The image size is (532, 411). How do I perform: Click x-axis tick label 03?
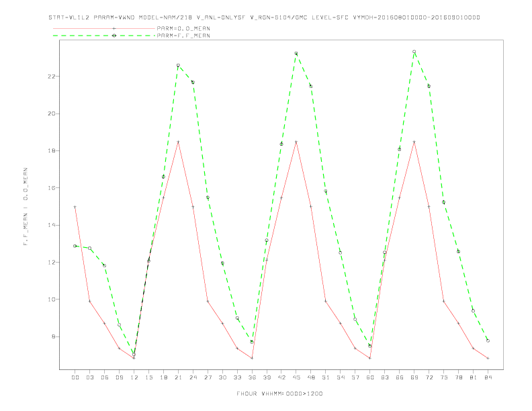[89, 377]
